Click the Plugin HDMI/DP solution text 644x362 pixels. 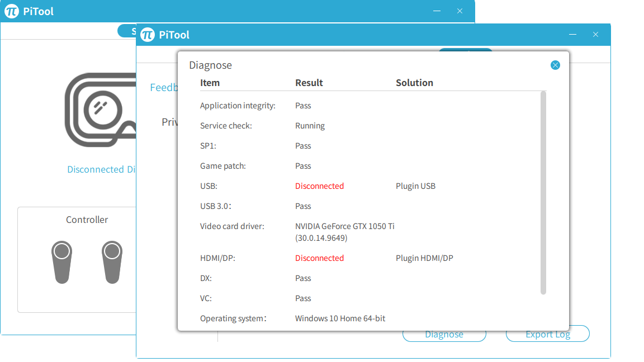click(424, 258)
